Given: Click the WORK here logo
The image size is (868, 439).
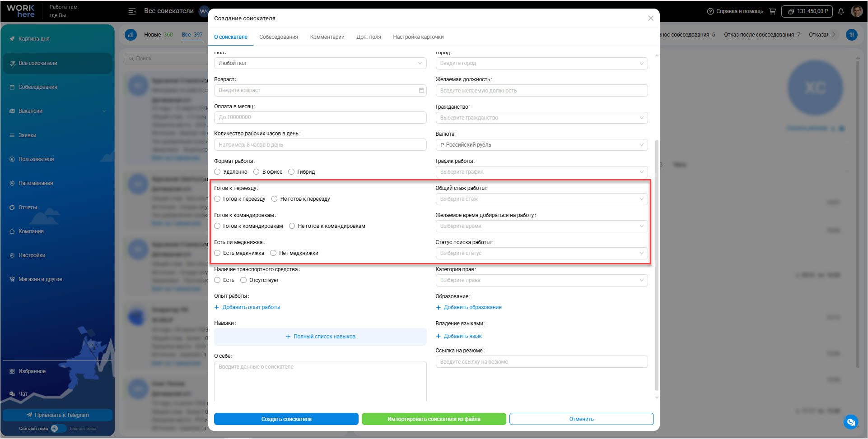Looking at the screenshot, I should click(x=21, y=11).
